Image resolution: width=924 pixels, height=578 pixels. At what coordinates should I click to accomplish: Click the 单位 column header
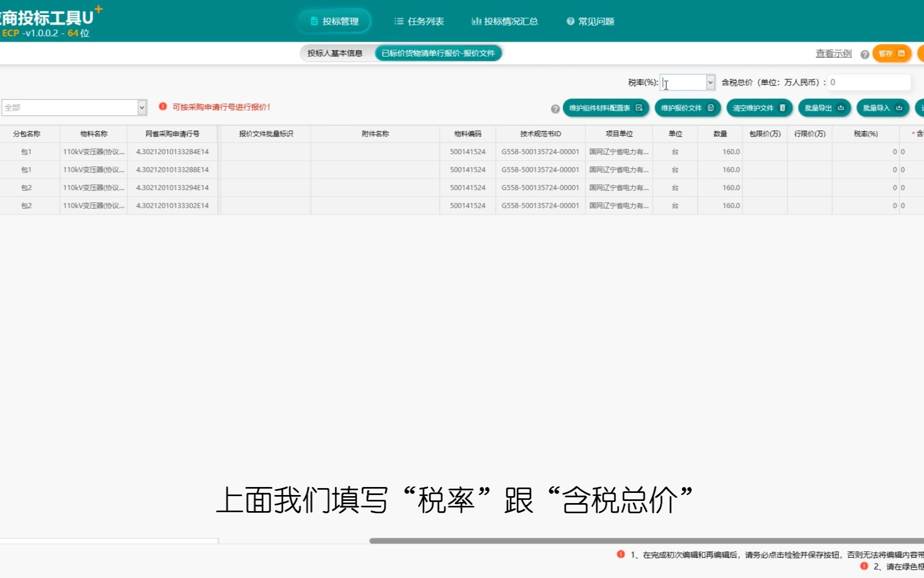675,134
